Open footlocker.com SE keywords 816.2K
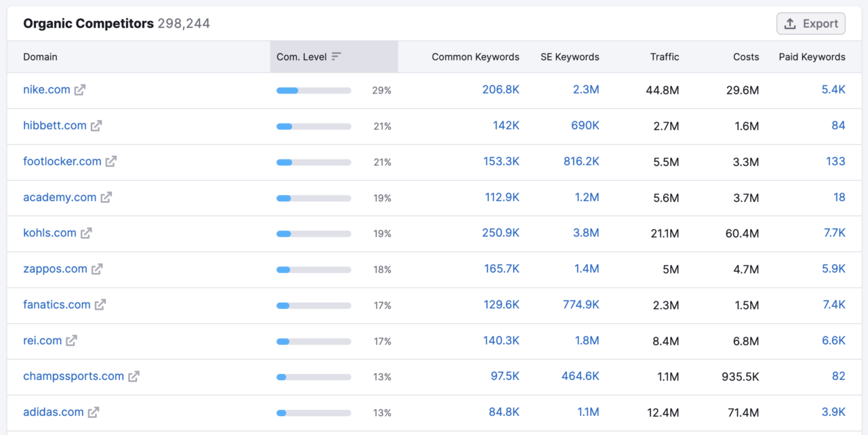 pyautogui.click(x=582, y=161)
